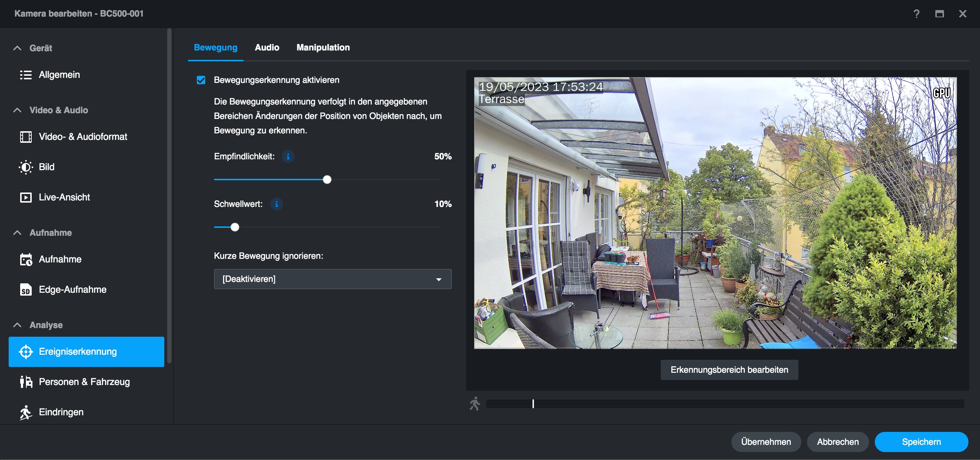Open Live-Ansicht play icon
Image resolution: width=980 pixels, height=460 pixels.
pos(26,197)
